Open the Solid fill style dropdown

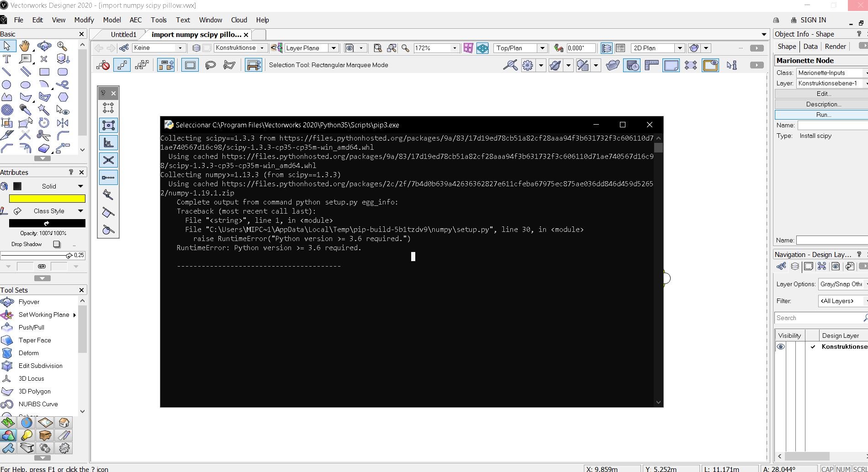pos(80,186)
